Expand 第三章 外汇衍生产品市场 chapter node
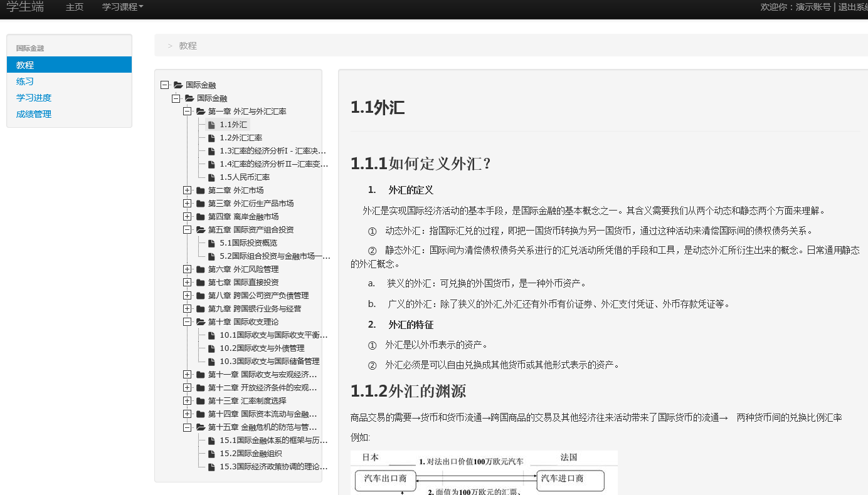The image size is (868, 495). pos(187,204)
